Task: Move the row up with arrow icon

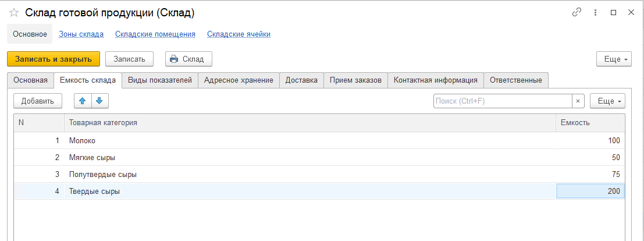Action: click(83, 101)
